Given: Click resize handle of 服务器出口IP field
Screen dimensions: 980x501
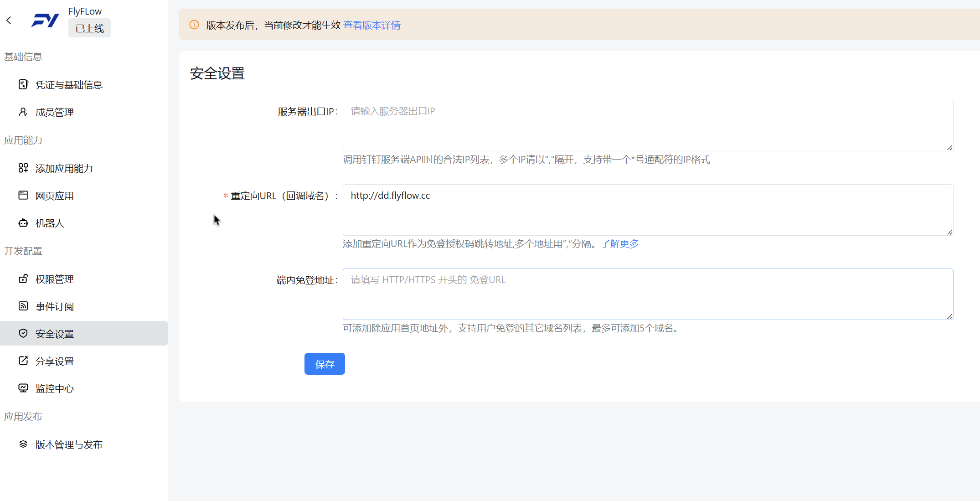Looking at the screenshot, I should pos(949,148).
